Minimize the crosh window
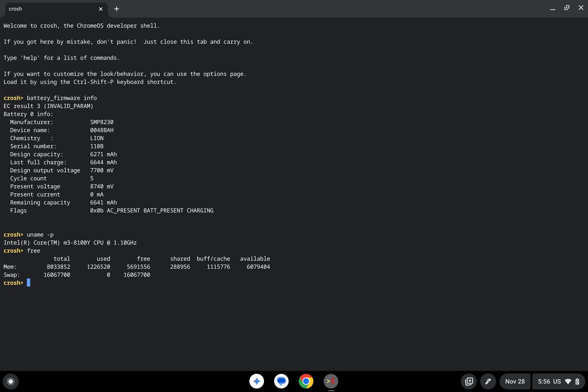The image size is (588, 392). tap(552, 8)
